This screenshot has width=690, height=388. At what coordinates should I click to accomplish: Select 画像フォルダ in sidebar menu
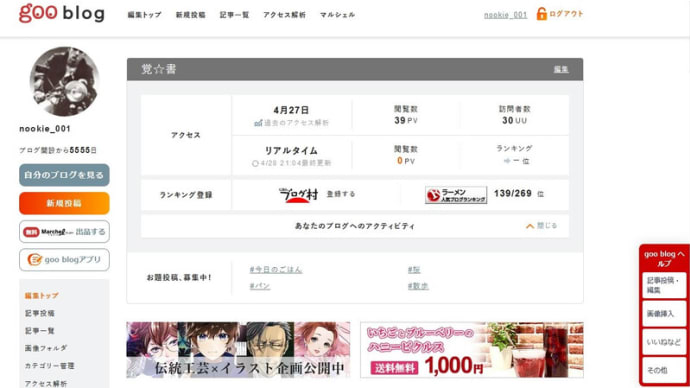pos(46,348)
